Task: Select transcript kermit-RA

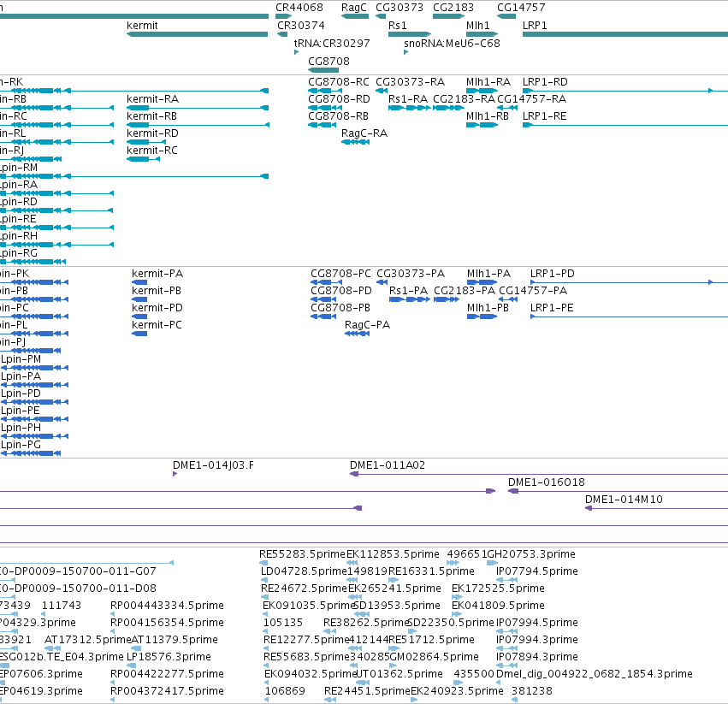Action: (152, 99)
